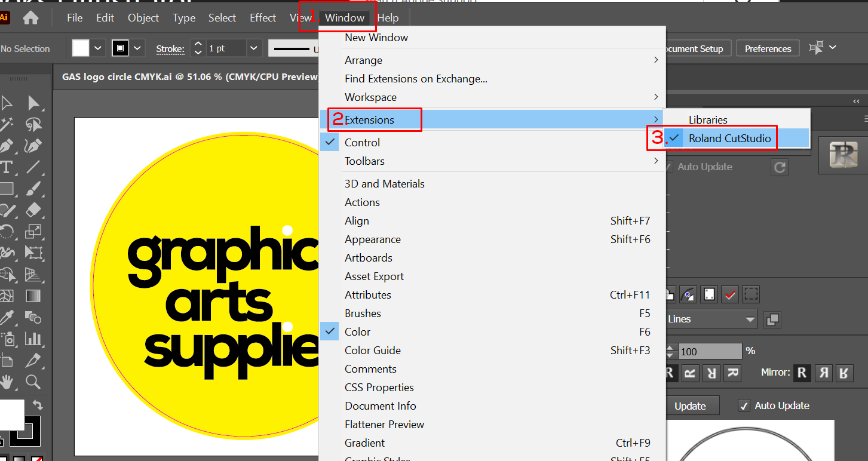This screenshot has height=461, width=868.
Task: Click the white fill color swatch
Action: coord(81,48)
